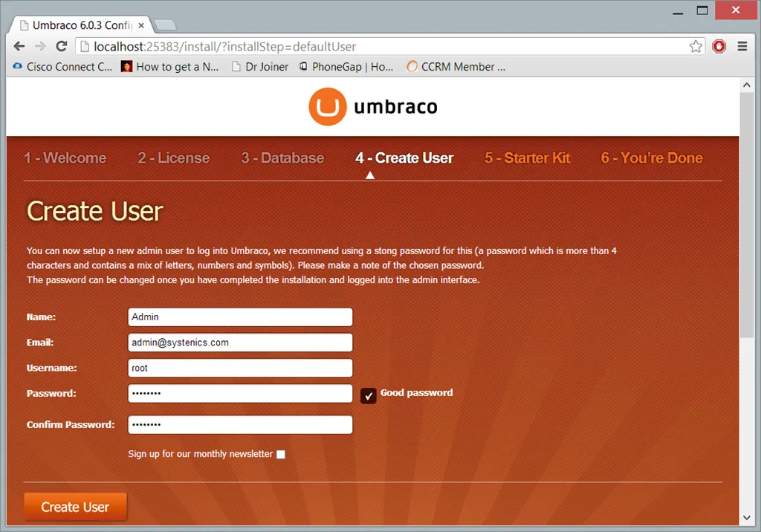Click into the Username field

click(240, 368)
